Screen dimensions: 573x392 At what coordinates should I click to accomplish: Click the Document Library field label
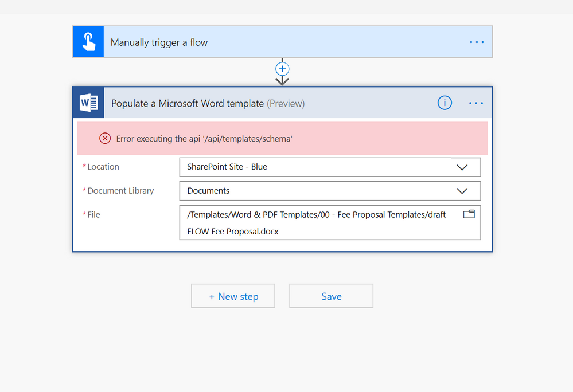coord(120,191)
